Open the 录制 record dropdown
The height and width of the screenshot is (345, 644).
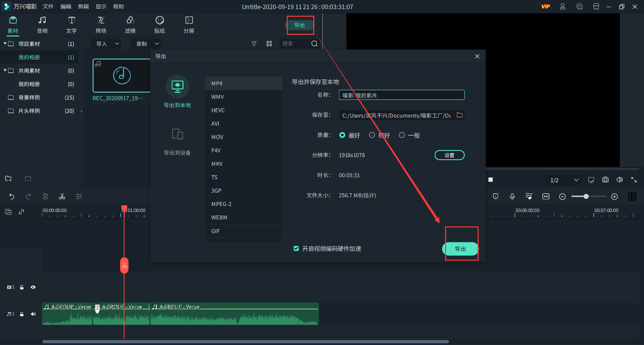pyautogui.click(x=146, y=44)
